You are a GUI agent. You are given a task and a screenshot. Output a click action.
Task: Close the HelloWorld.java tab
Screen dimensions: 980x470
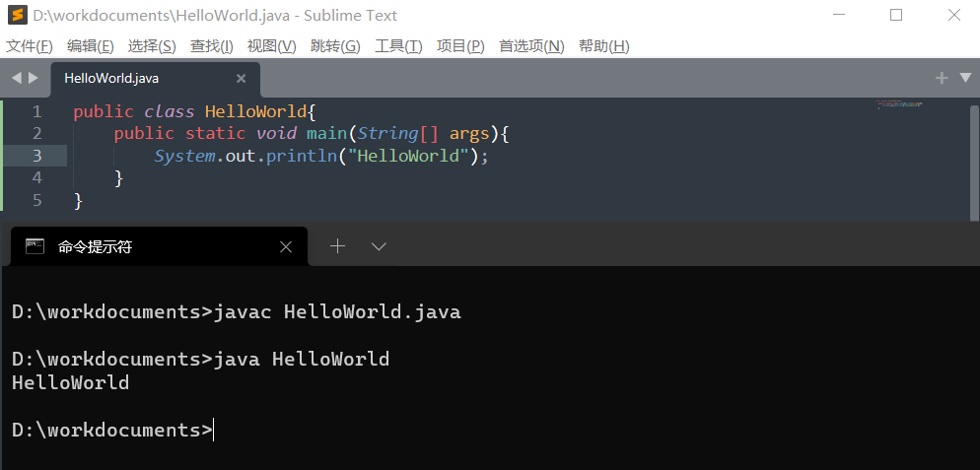click(241, 79)
